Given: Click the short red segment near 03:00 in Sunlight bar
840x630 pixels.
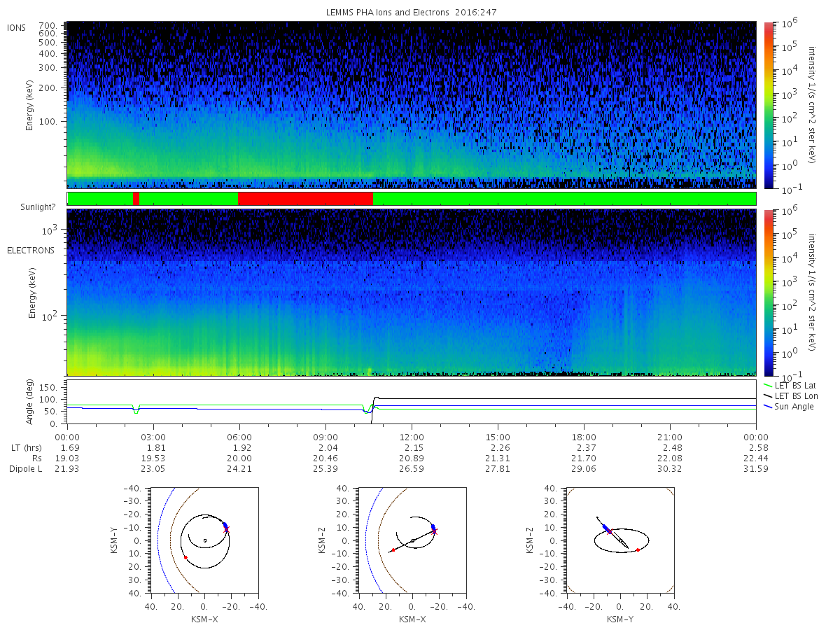Looking at the screenshot, I should (x=136, y=199).
